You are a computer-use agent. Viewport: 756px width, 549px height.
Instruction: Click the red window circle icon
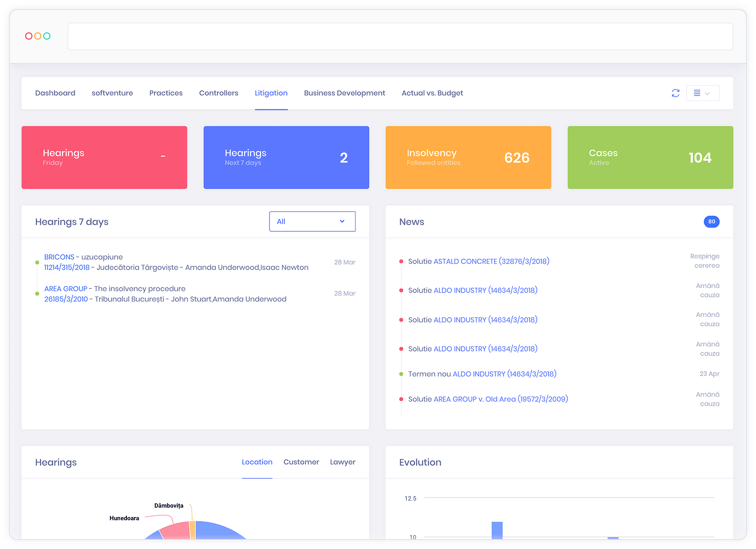click(29, 36)
